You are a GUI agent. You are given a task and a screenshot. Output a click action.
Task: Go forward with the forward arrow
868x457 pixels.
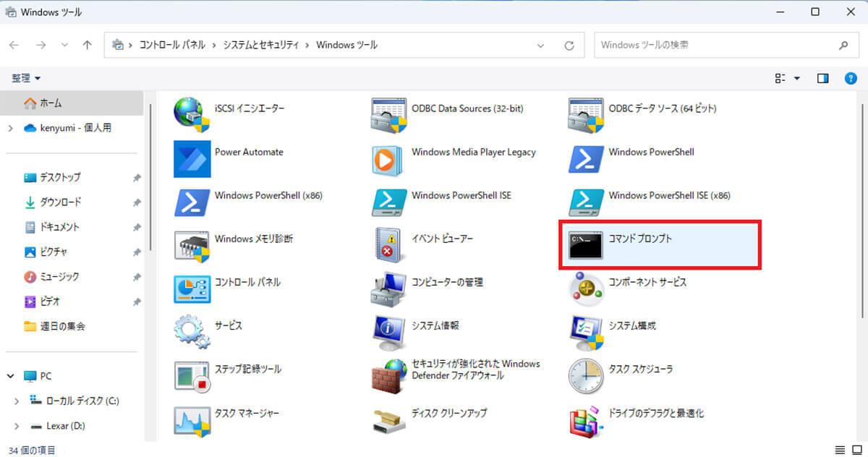pyautogui.click(x=41, y=45)
